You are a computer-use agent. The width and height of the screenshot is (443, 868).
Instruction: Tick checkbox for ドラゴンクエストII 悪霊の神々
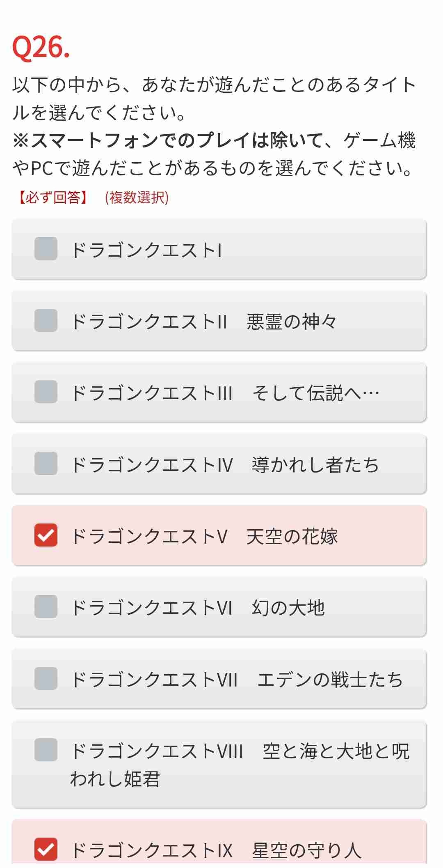click(x=46, y=321)
